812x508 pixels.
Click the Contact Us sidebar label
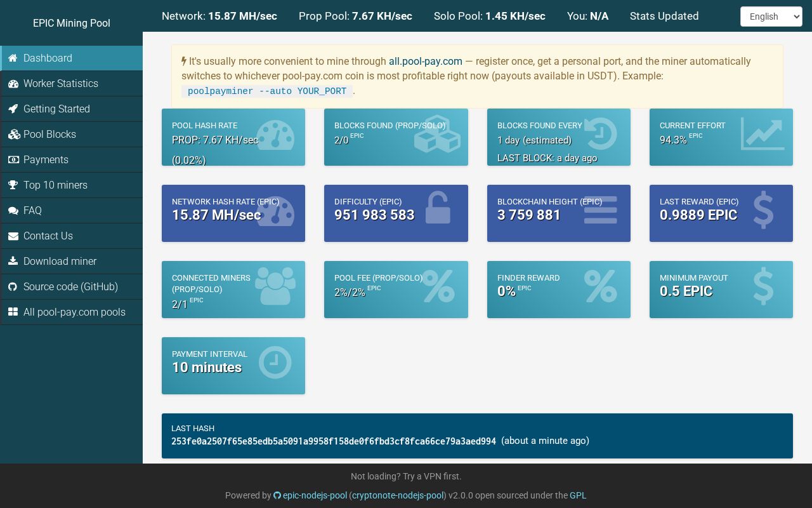(x=48, y=236)
